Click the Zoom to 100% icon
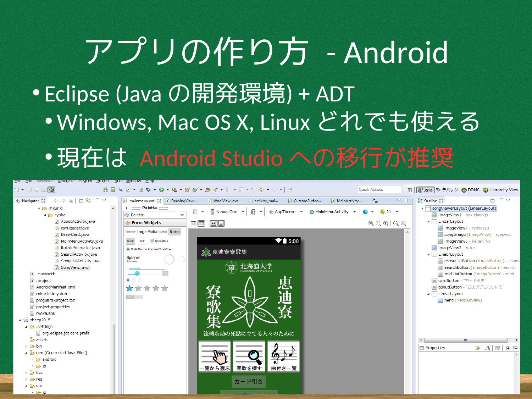Screen dimensions: 532x399 [x=386, y=223]
